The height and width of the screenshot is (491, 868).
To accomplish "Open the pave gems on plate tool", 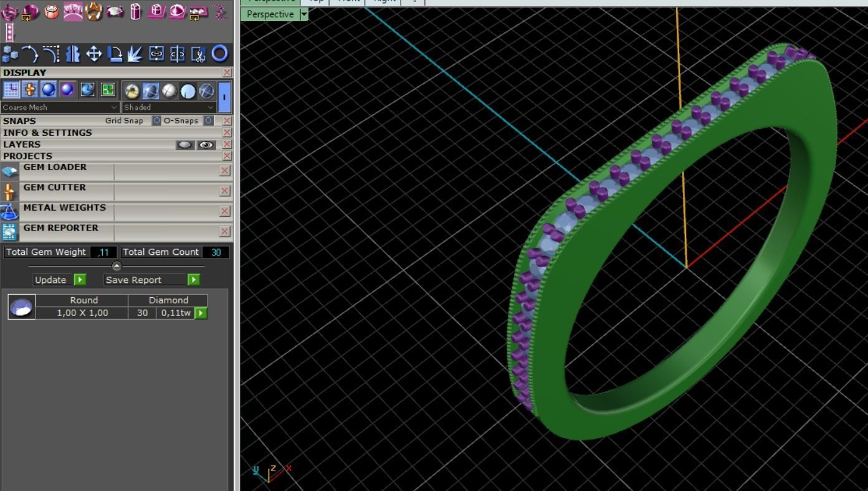I will 198,11.
